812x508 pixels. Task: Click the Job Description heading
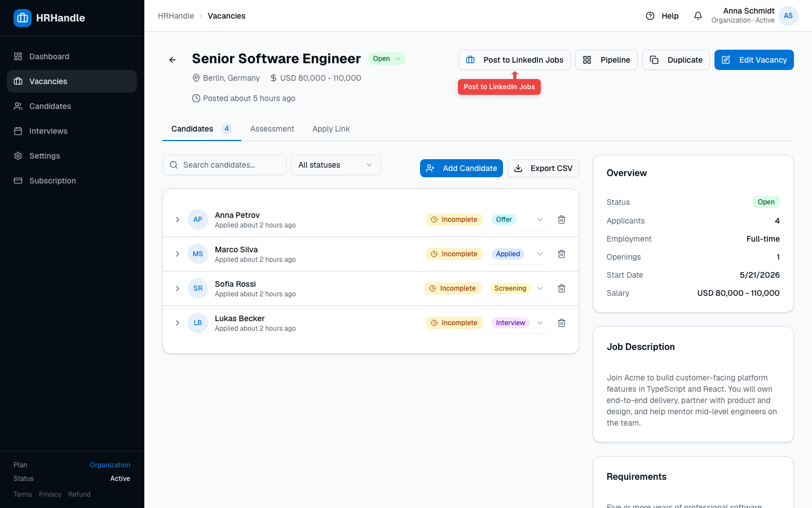[x=641, y=347]
